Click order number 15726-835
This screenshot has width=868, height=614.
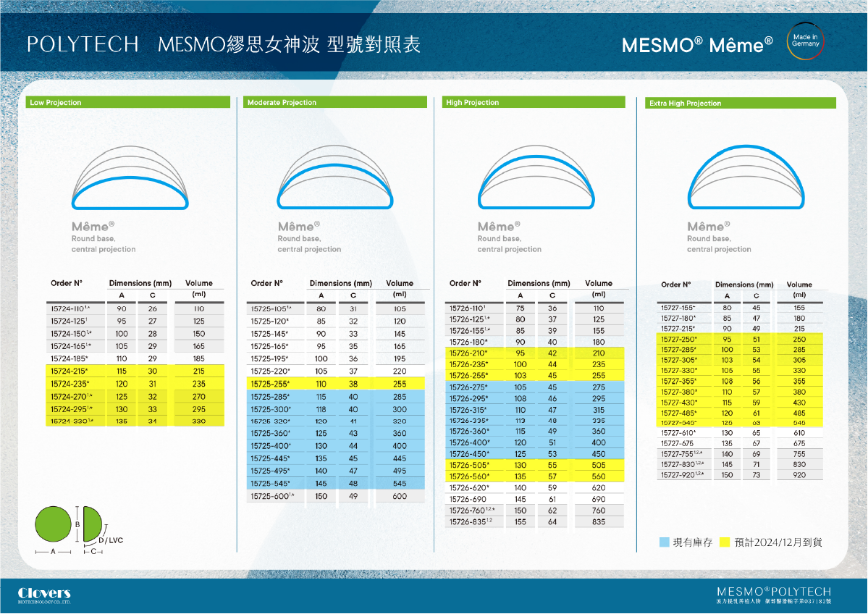[x=471, y=522]
